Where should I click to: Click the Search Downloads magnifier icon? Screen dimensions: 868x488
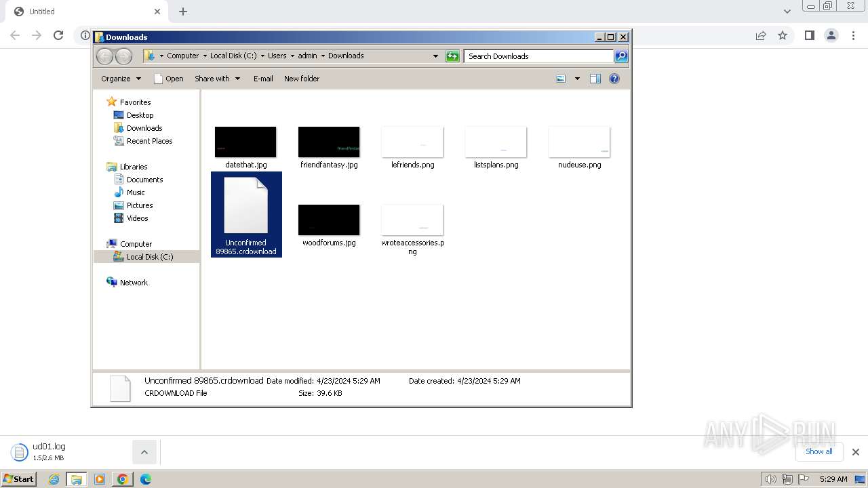point(620,56)
